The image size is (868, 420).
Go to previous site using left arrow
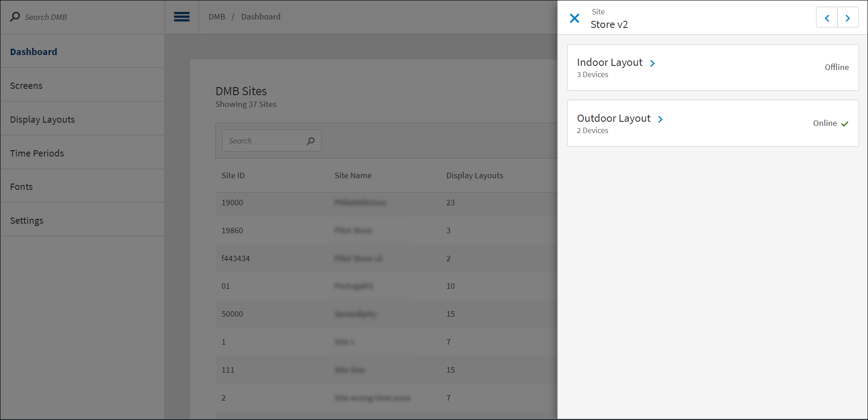click(x=827, y=18)
